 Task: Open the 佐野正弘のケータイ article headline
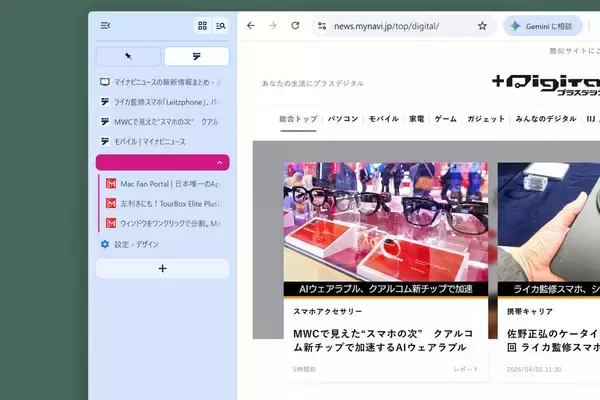click(553, 340)
